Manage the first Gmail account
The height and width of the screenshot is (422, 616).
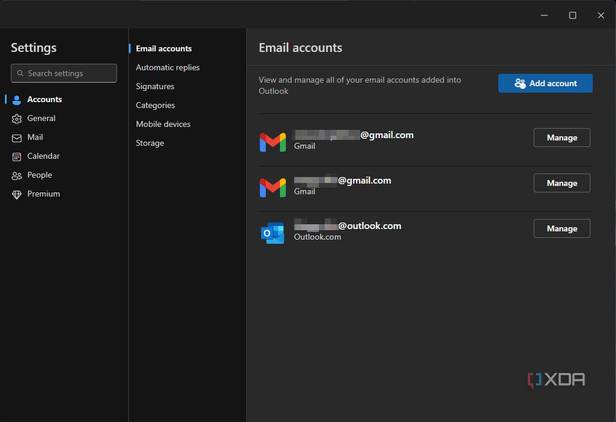(x=562, y=138)
